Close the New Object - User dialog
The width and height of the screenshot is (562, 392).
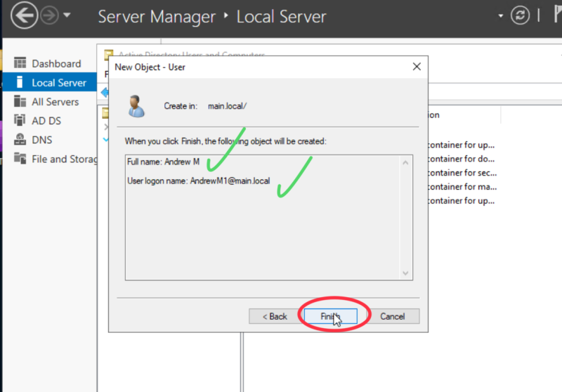[417, 67]
